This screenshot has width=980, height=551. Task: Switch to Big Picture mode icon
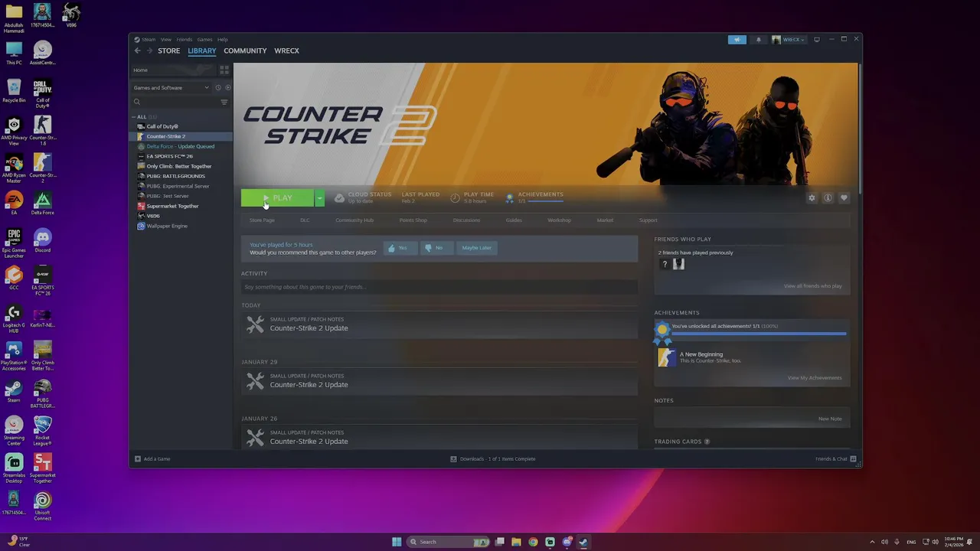[x=817, y=39]
